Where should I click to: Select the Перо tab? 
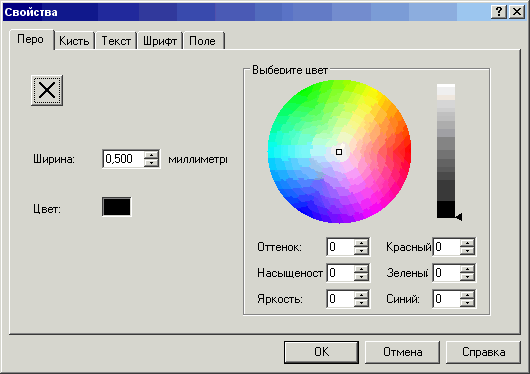31,40
